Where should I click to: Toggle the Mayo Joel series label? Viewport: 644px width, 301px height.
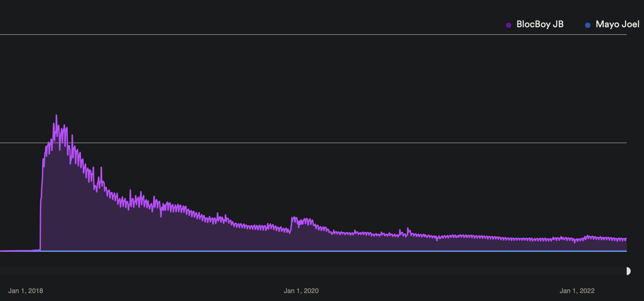coord(617,25)
